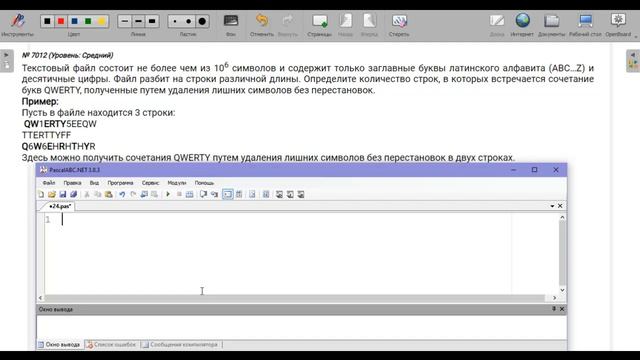
Task: Open the Программа menu
Action: [120, 183]
